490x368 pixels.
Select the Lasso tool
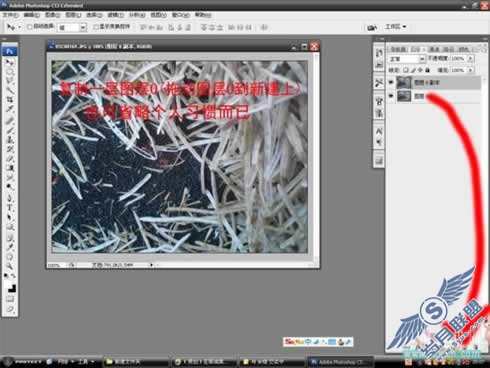pos(10,81)
